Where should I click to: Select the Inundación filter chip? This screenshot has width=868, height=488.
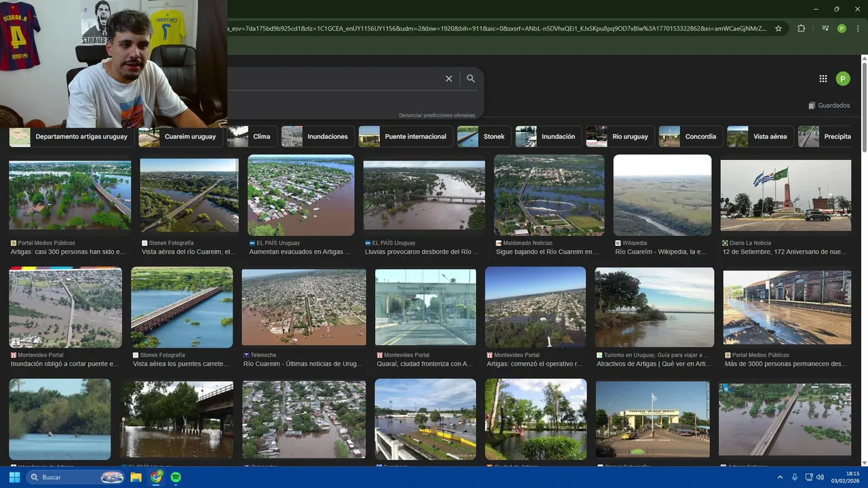point(548,136)
